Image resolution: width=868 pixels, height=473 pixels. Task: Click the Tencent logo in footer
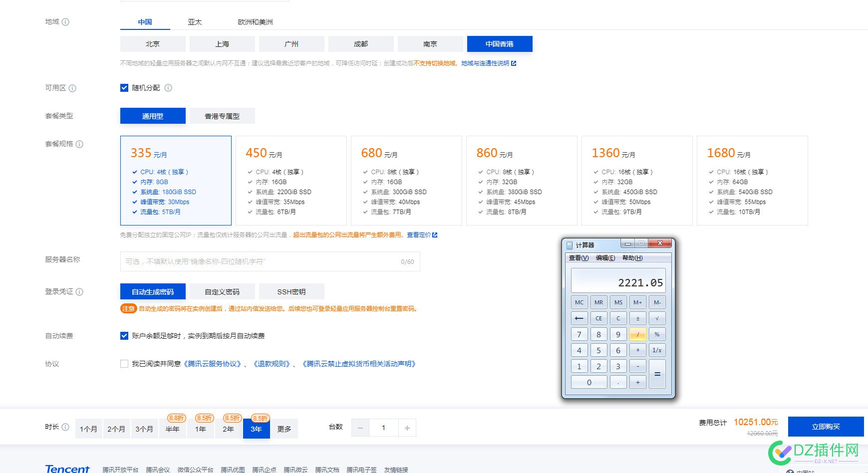67,469
